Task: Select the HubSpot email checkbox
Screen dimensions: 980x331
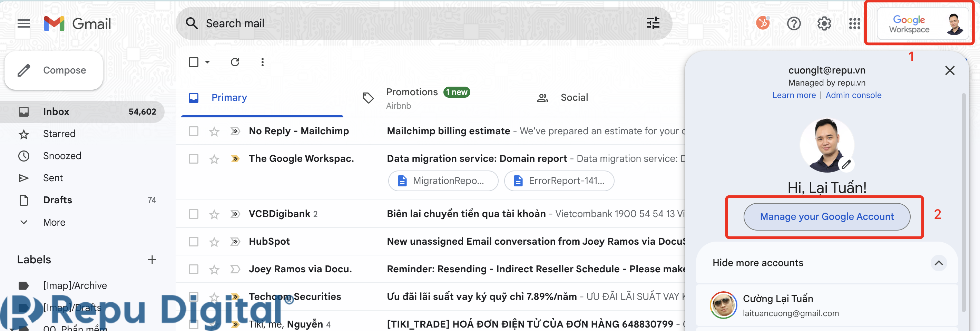Action: (x=193, y=242)
